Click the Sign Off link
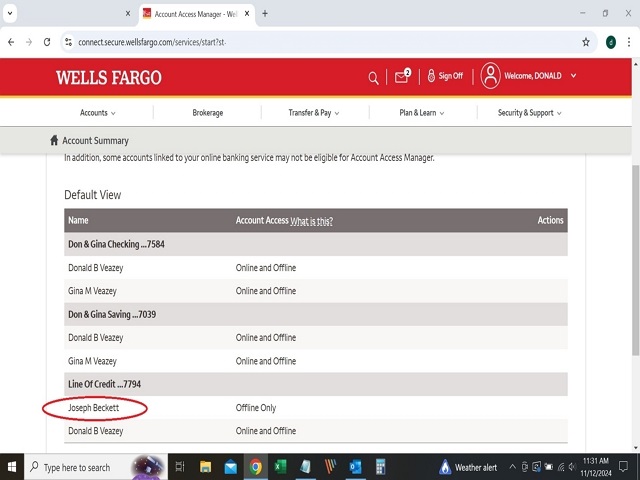640x480 pixels. 451,76
